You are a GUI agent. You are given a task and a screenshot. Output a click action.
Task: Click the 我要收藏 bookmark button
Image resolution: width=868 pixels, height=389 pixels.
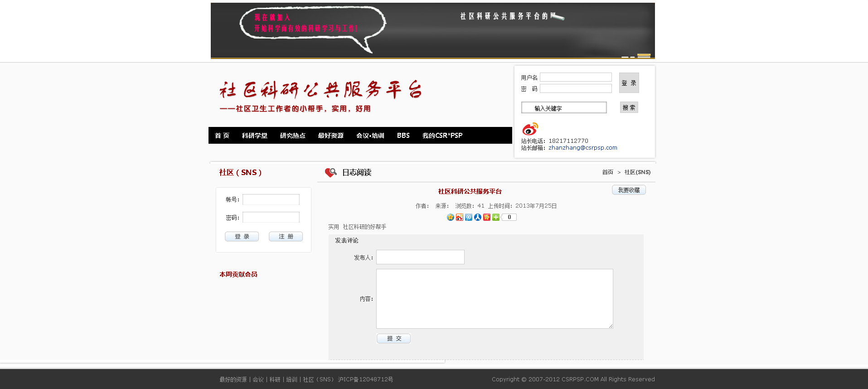point(629,190)
